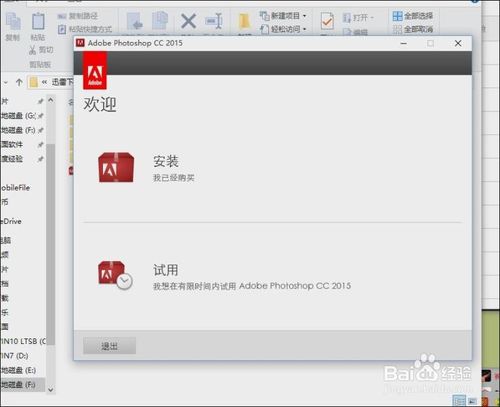Click the 迅雷下 breadcrumb in address bar

(62, 82)
